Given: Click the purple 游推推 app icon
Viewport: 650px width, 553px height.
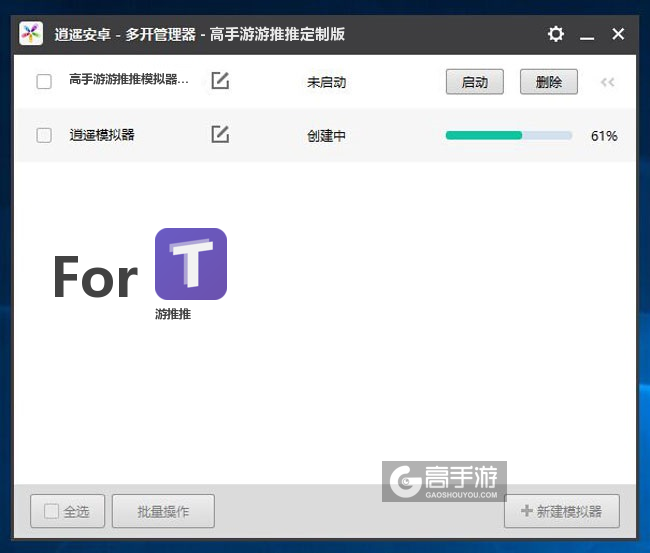Looking at the screenshot, I should 191,264.
